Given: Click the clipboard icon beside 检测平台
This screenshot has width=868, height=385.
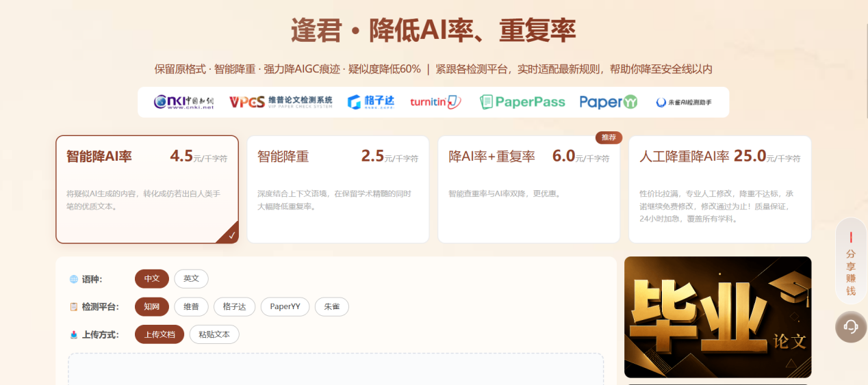Looking at the screenshot, I should click(x=74, y=307).
